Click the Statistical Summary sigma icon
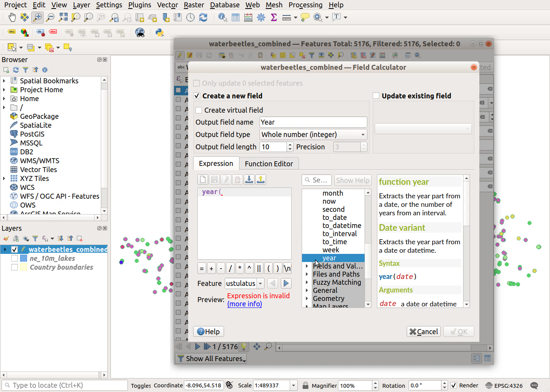Screen dimensions: 550x392 click(x=274, y=17)
